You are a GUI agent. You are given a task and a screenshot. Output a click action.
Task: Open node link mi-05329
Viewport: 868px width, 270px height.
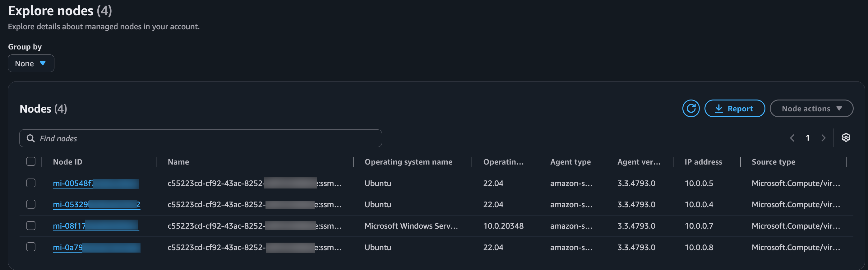96,205
